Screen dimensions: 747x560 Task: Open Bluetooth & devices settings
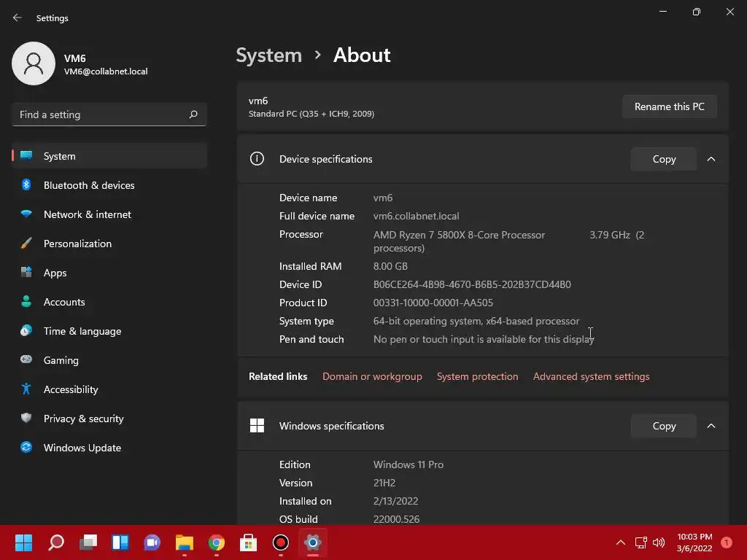109,185
